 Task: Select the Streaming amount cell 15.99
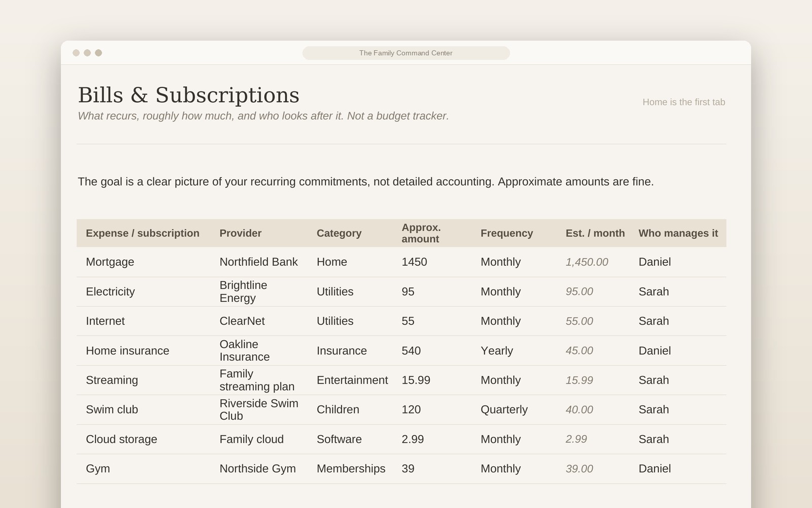click(416, 380)
